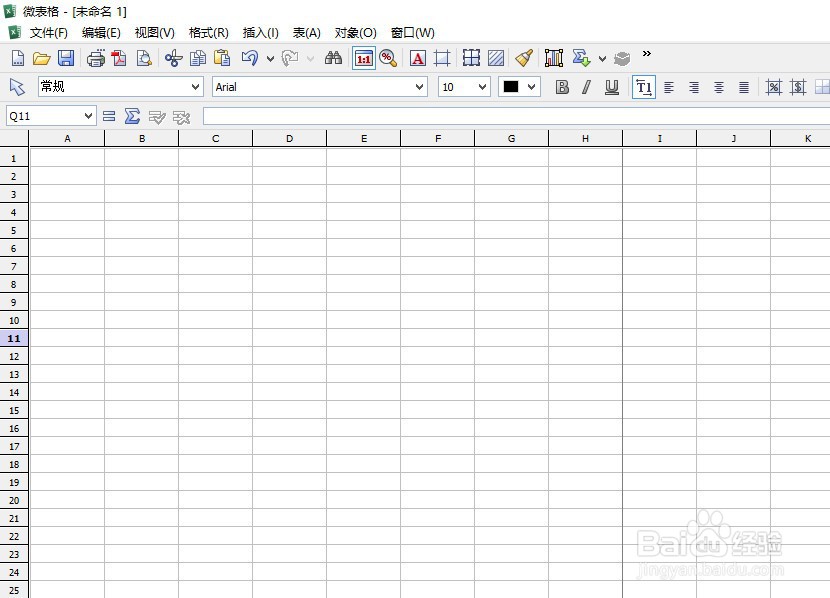Open the undo history dropdown arrow
Viewport: 830px width, 598px height.
(x=270, y=59)
